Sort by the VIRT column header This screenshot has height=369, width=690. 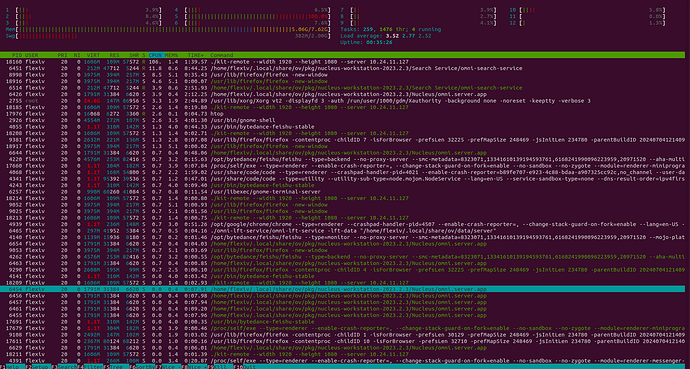coord(93,55)
